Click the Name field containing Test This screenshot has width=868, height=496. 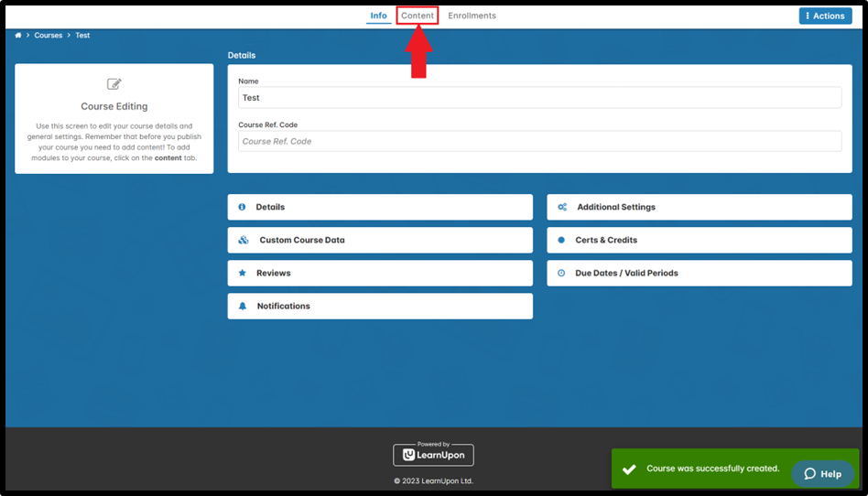pyautogui.click(x=539, y=98)
